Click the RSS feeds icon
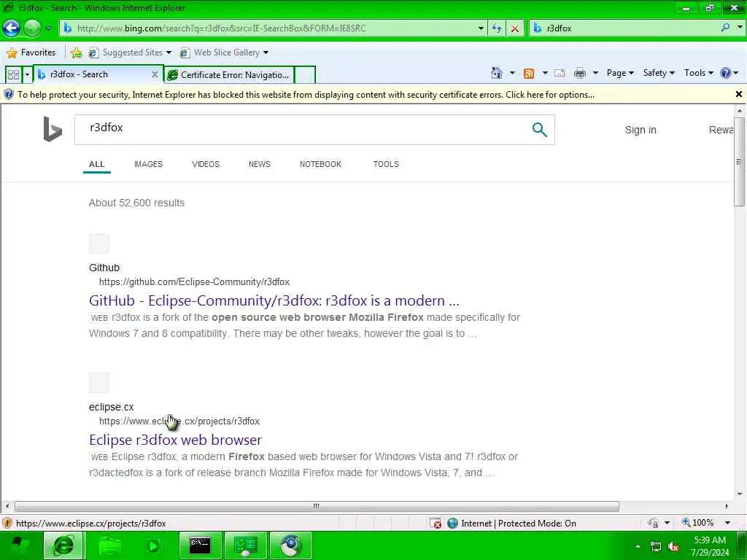 [529, 73]
